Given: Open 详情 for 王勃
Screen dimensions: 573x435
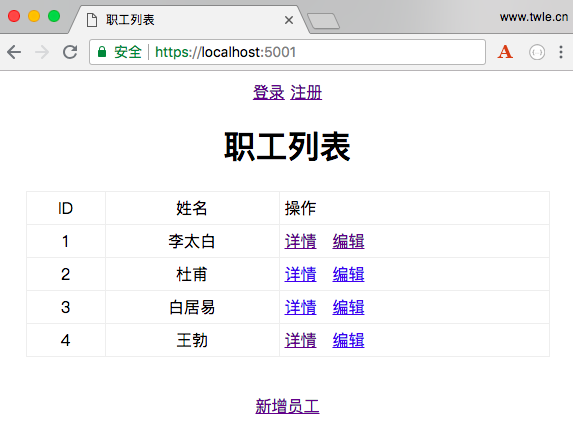Looking at the screenshot, I should [300, 340].
